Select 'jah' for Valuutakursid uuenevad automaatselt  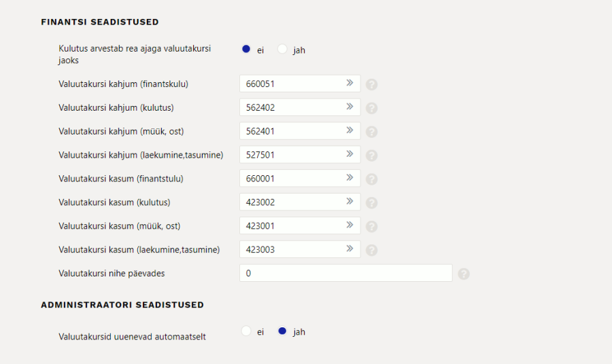click(282, 331)
